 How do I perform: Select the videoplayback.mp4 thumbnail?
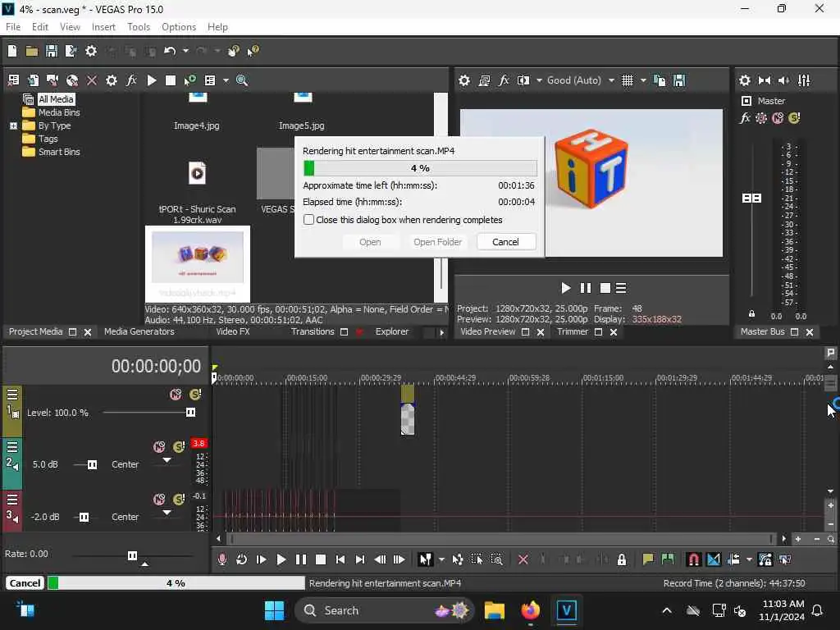click(x=198, y=264)
